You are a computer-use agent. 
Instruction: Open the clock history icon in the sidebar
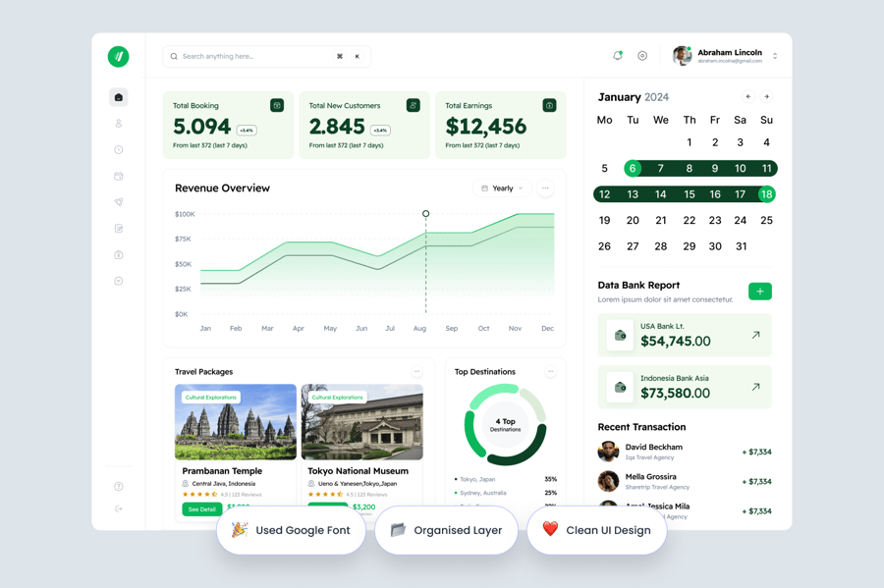tap(119, 150)
